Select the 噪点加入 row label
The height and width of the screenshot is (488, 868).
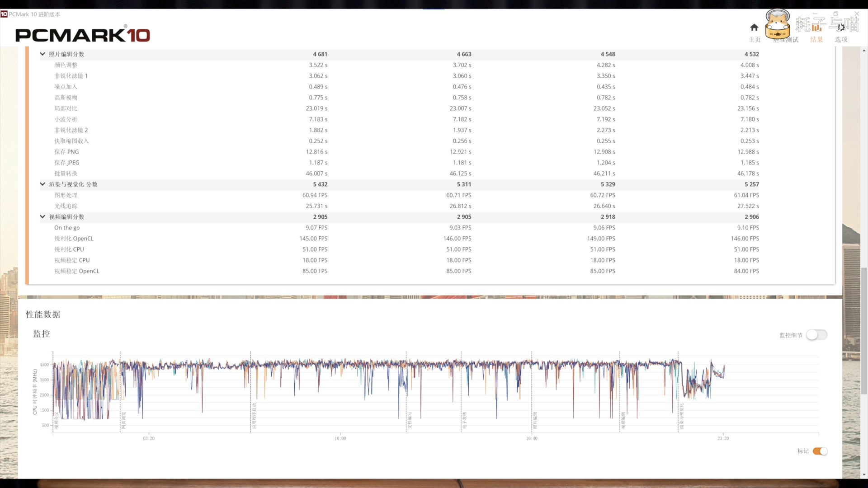pyautogui.click(x=66, y=87)
